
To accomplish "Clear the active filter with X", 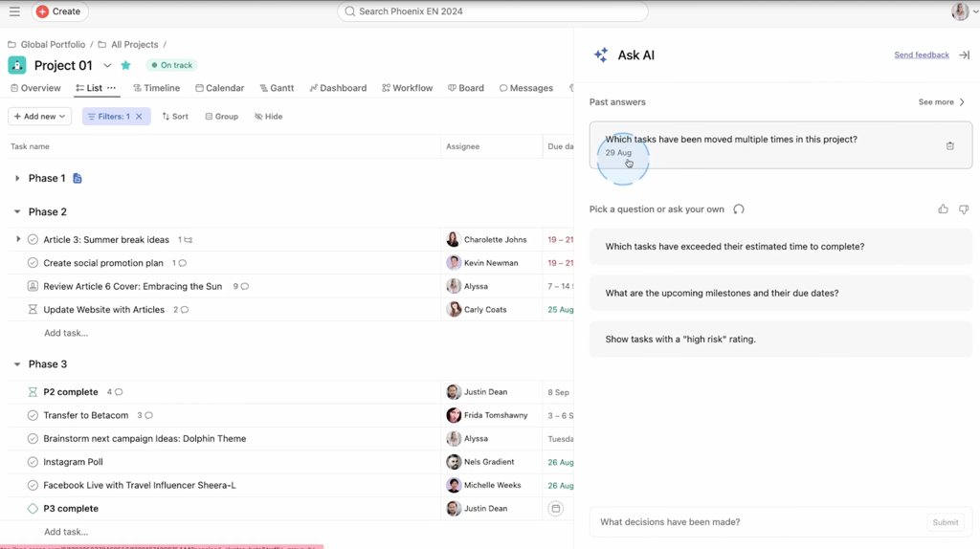I will (139, 116).
